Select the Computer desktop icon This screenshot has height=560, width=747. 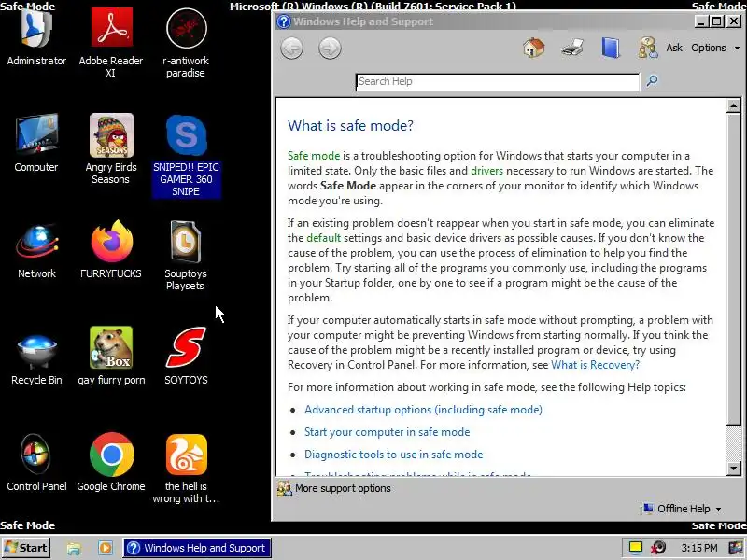[x=36, y=143]
